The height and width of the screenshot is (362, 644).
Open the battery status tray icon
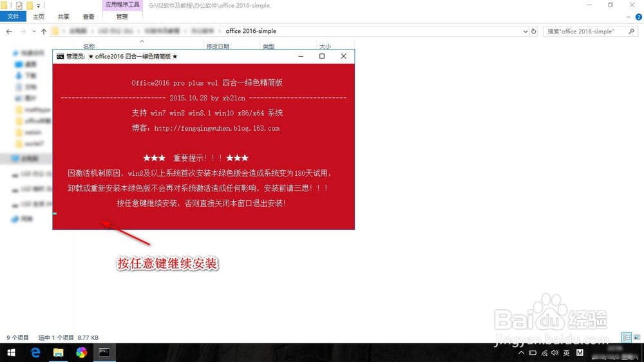(533, 352)
